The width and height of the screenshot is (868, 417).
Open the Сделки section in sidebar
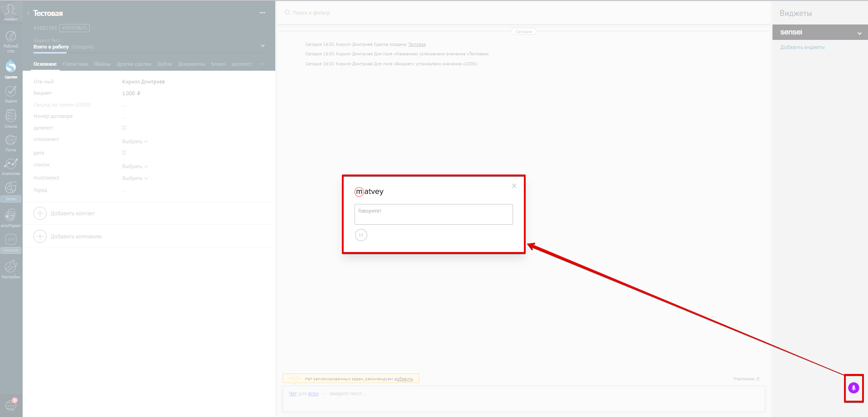(11, 69)
